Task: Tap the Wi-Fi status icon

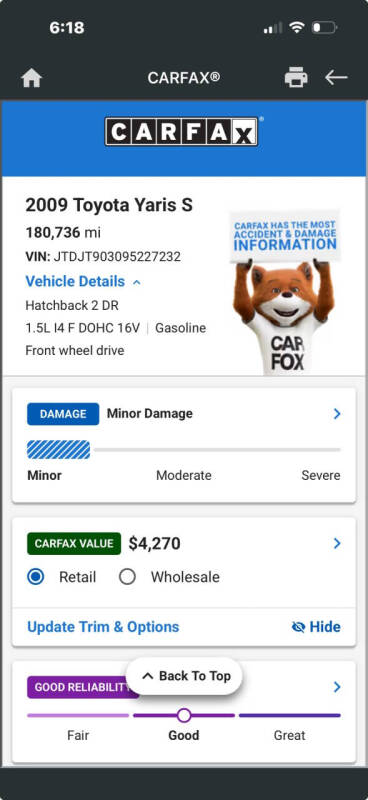Action: tap(297, 27)
